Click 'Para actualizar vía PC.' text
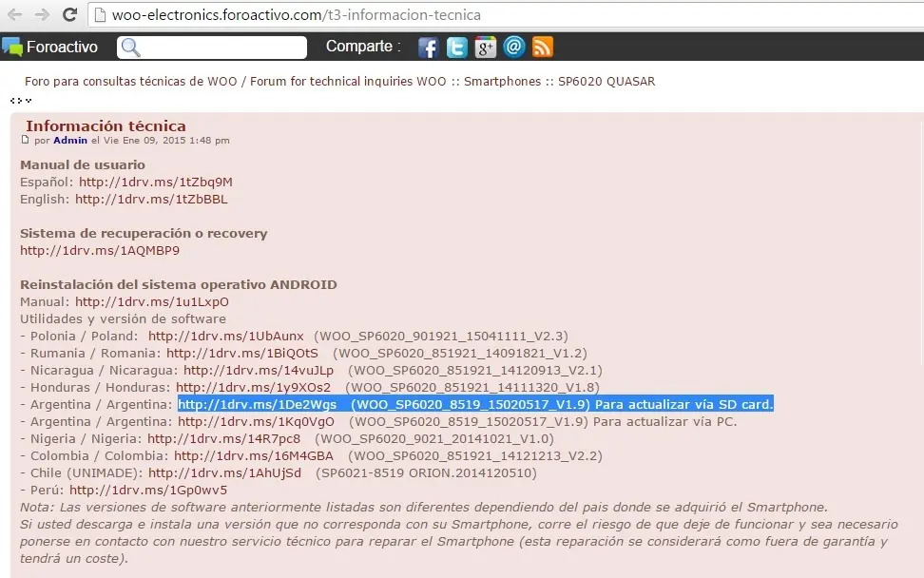 click(664, 421)
